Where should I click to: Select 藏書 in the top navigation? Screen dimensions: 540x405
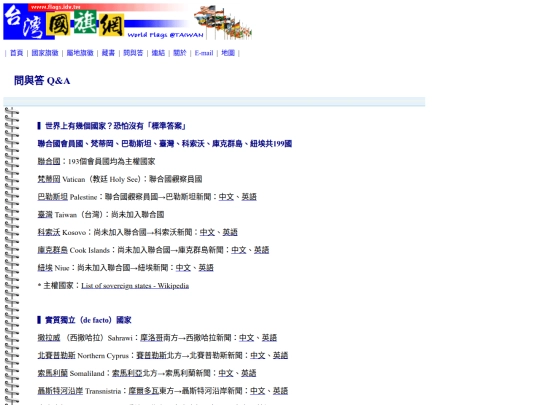108,53
